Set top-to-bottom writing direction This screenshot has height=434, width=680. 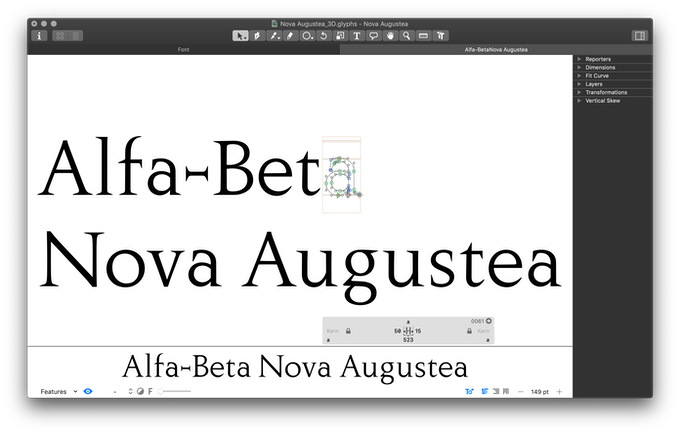506,392
